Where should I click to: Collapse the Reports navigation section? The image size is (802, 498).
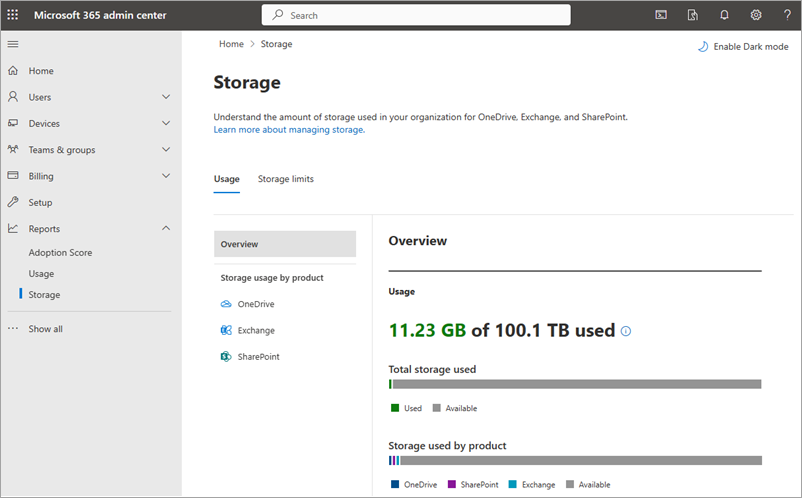click(x=166, y=228)
